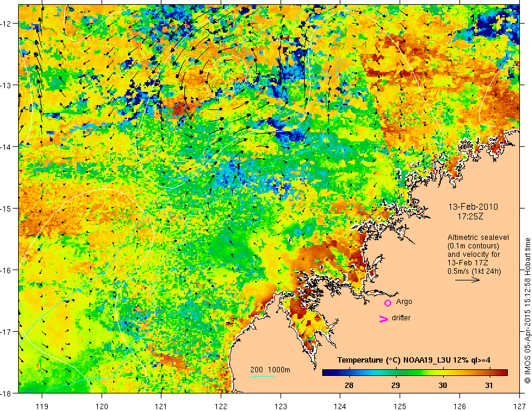The image size is (532, 411).
Task: Click the 29 value under the colorbar
Action: point(395,385)
